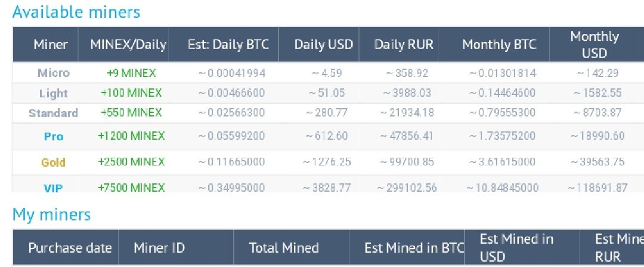Select the Light miner name
This screenshot has height=267, width=644.
click(x=54, y=93)
